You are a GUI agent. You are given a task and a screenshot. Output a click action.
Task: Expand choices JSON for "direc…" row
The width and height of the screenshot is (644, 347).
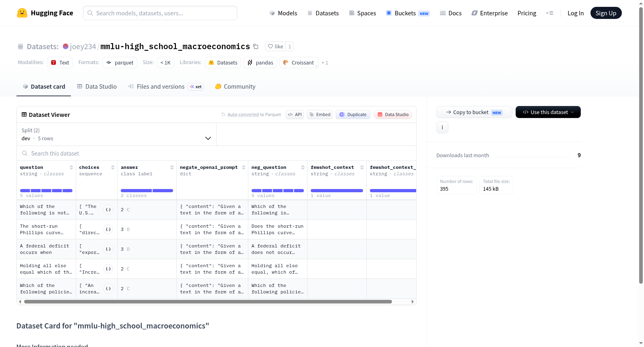tap(108, 229)
